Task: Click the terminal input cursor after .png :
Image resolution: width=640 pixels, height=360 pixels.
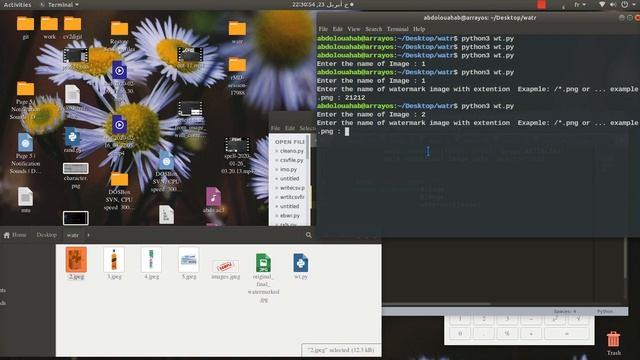Action: tap(347, 131)
